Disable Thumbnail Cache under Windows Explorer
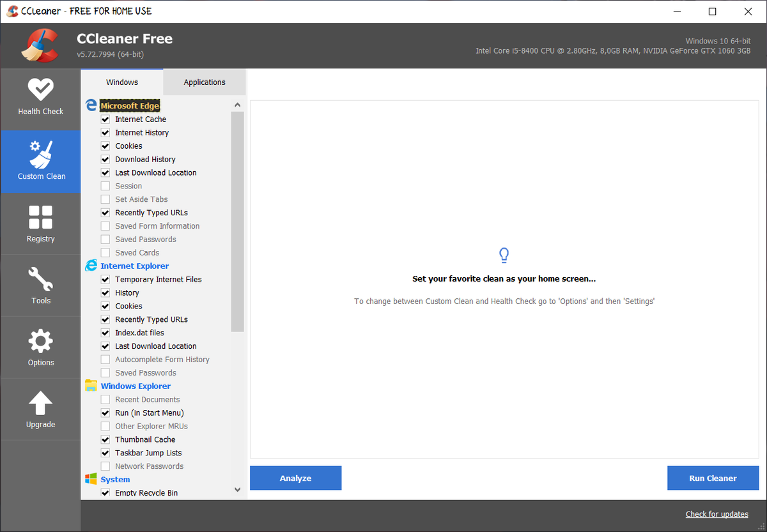Image resolution: width=767 pixels, height=532 pixels. pyautogui.click(x=105, y=439)
